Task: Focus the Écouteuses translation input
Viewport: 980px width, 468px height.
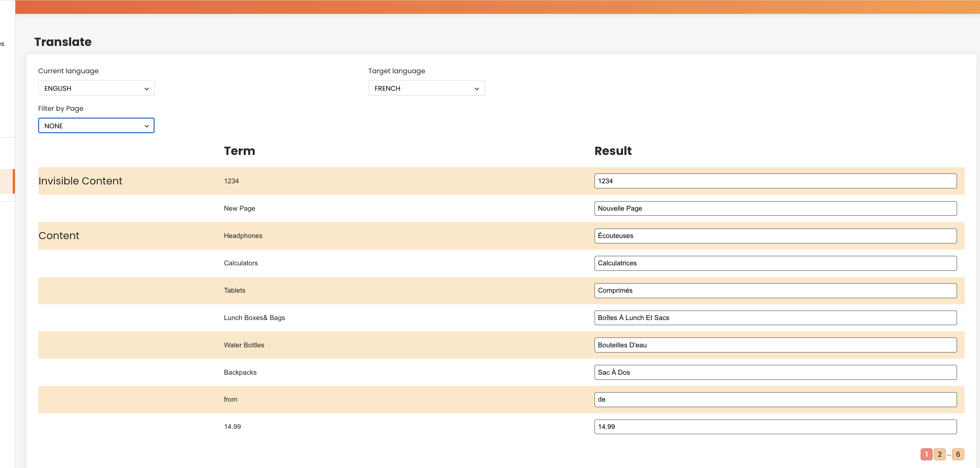Action: (775, 236)
